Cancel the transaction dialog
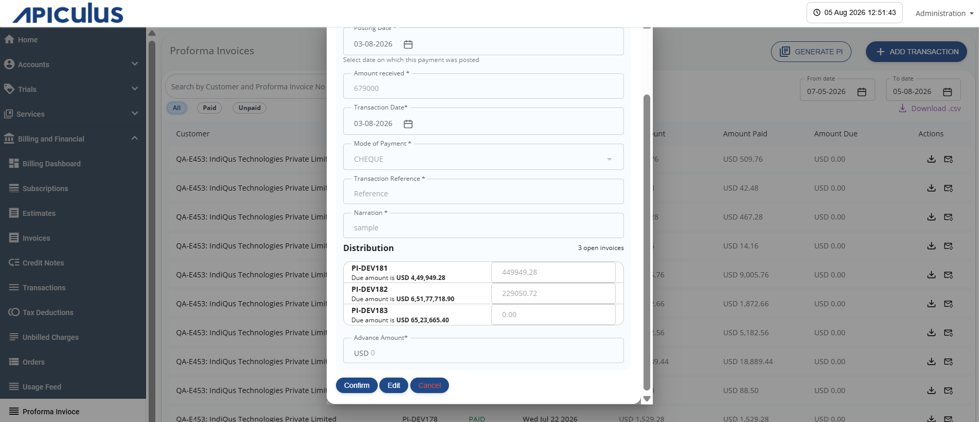The width and height of the screenshot is (980, 422). pos(429,385)
